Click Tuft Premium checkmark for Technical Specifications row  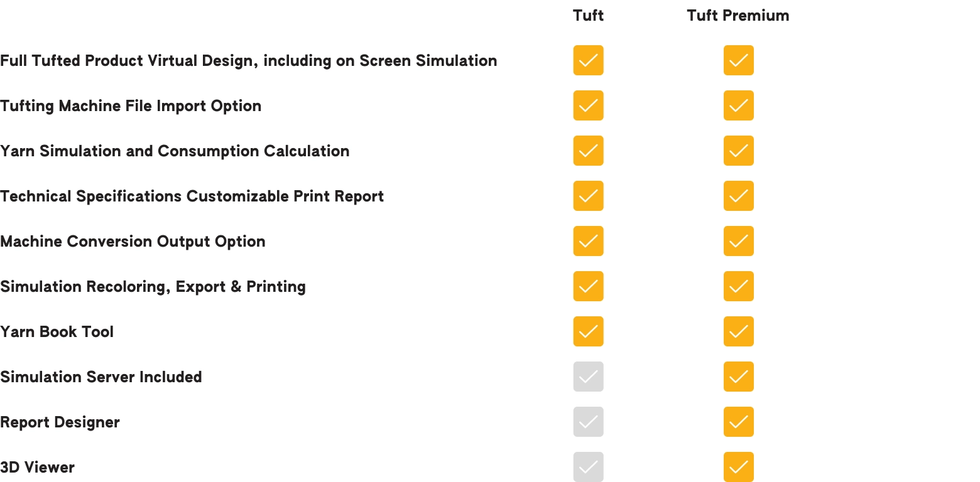coord(738,196)
